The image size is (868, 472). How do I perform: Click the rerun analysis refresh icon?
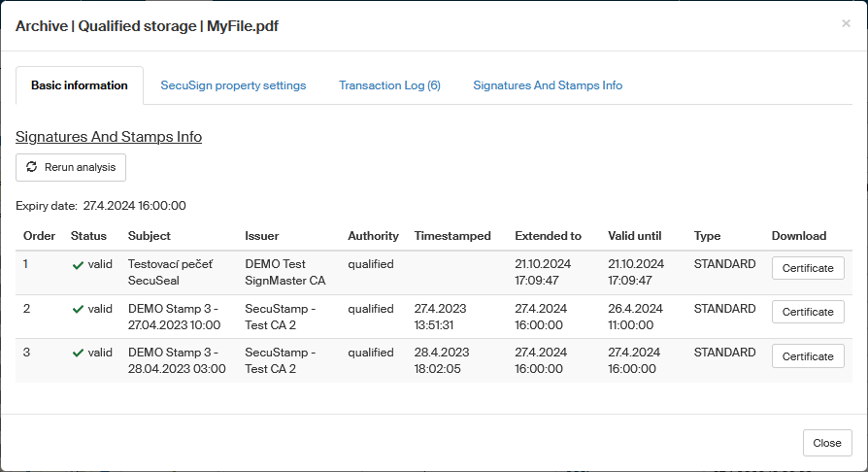pos(32,167)
